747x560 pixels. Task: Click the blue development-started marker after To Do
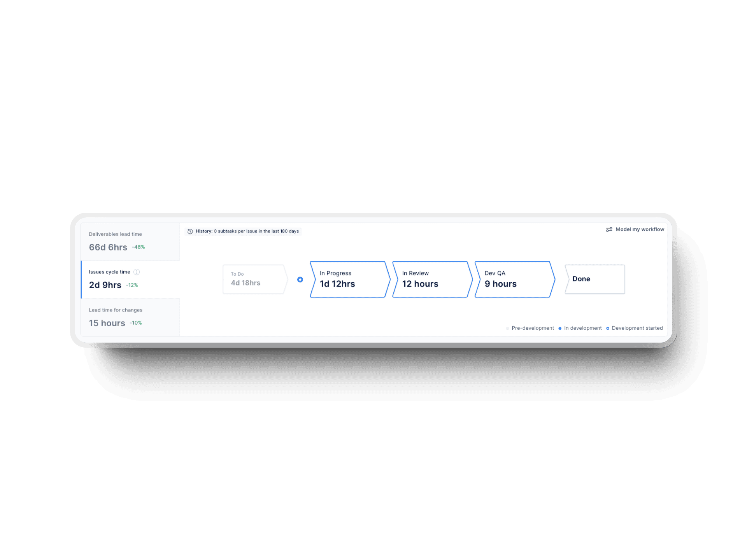[300, 279]
